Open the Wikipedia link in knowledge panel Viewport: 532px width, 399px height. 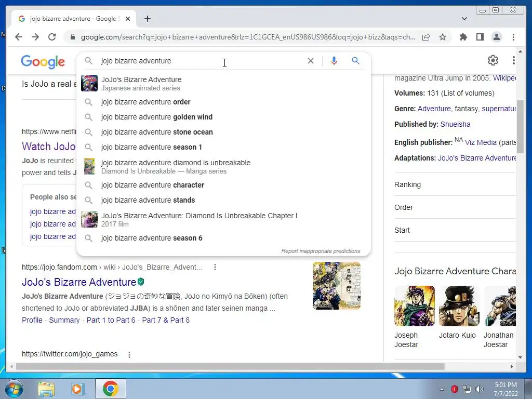(x=504, y=78)
